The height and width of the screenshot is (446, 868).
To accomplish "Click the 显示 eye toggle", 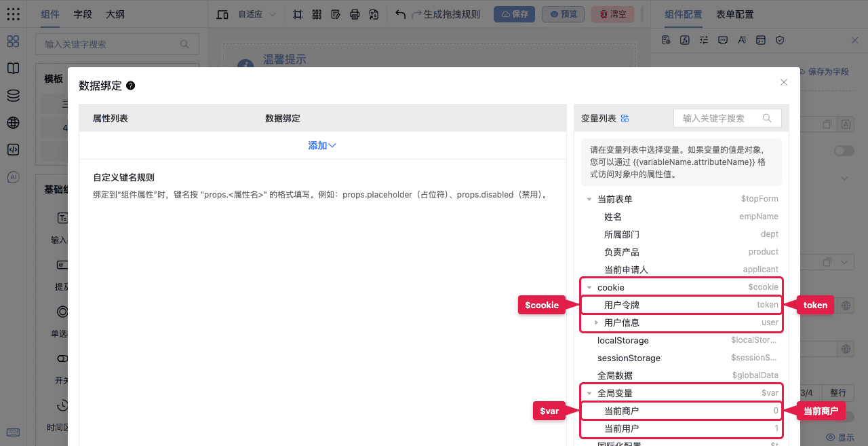I will point(840,437).
